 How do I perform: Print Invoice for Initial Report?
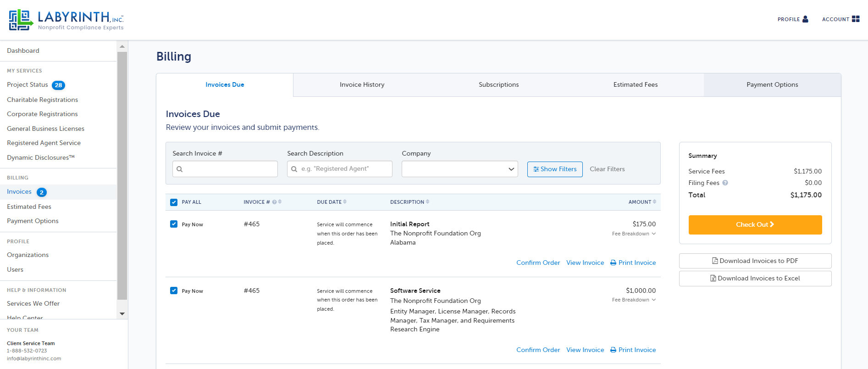(x=633, y=263)
